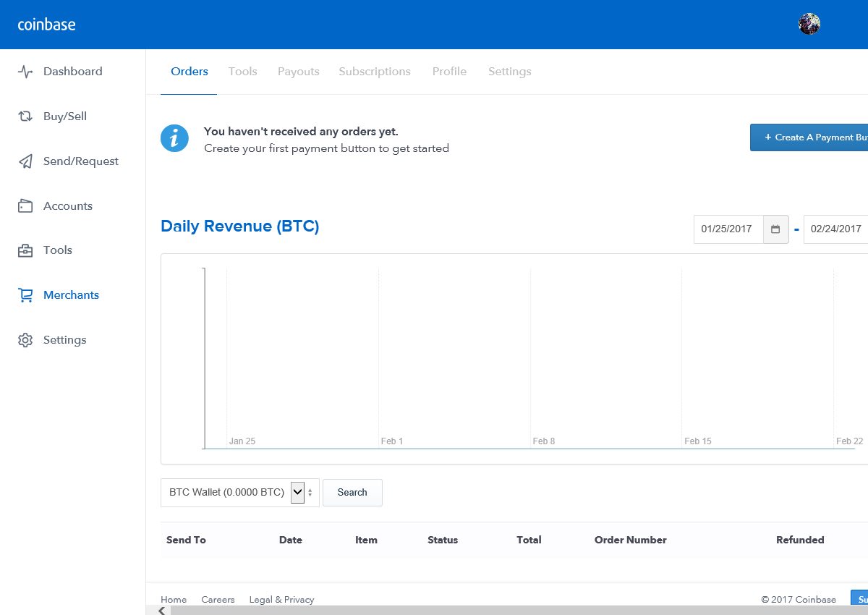The image size is (868, 615).
Task: Click the Order Number column header
Action: 631,540
